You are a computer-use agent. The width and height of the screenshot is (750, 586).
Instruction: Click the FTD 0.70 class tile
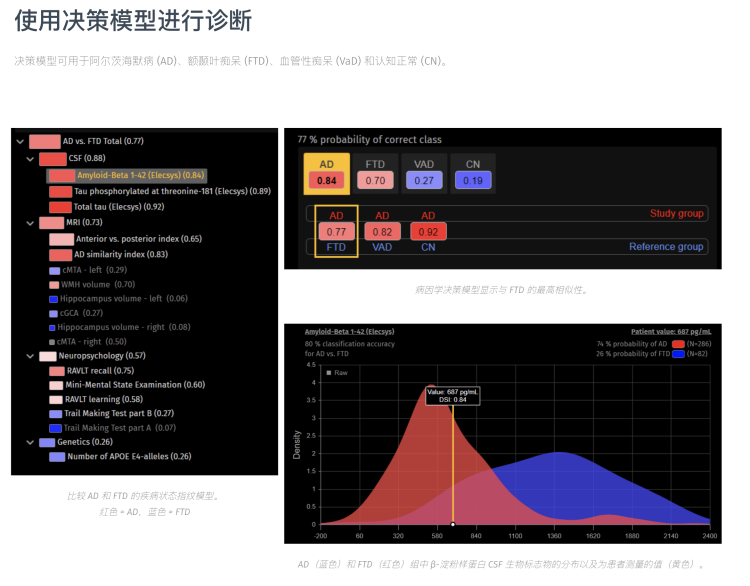click(375, 174)
